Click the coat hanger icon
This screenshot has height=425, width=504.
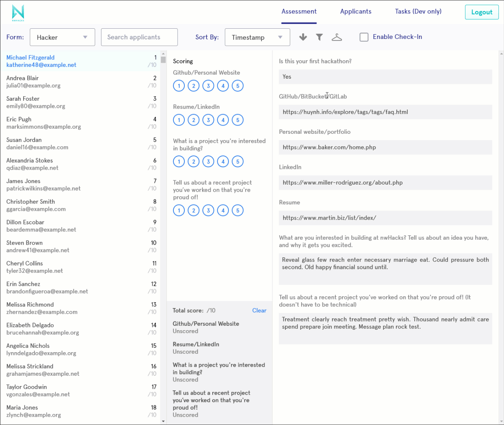337,37
